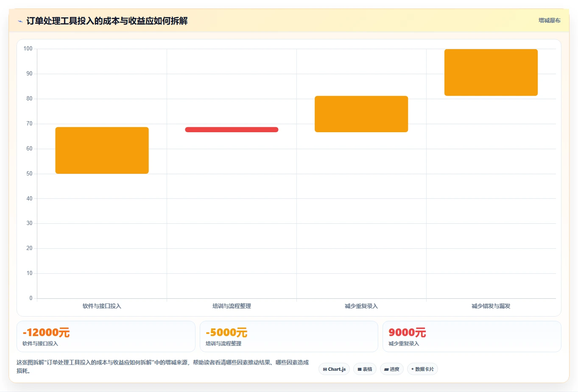Click the x-axis label 减少重复录入

click(361, 306)
